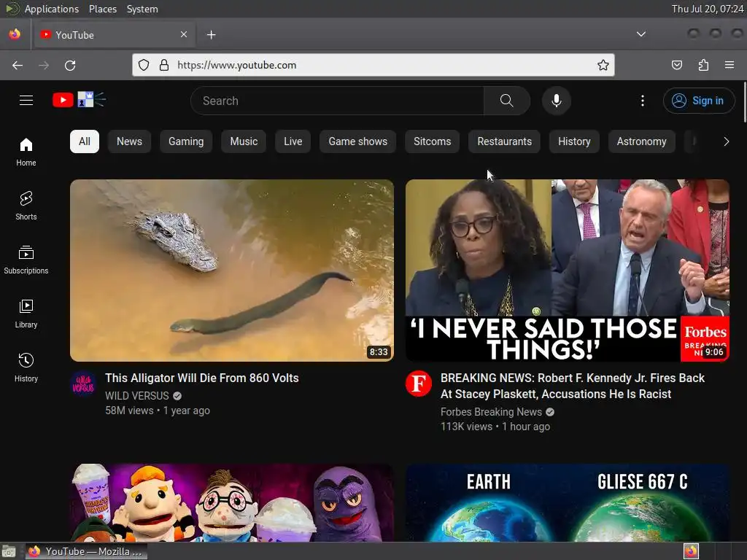Select the Astronomy filter chip
The image size is (747, 560).
pos(642,141)
